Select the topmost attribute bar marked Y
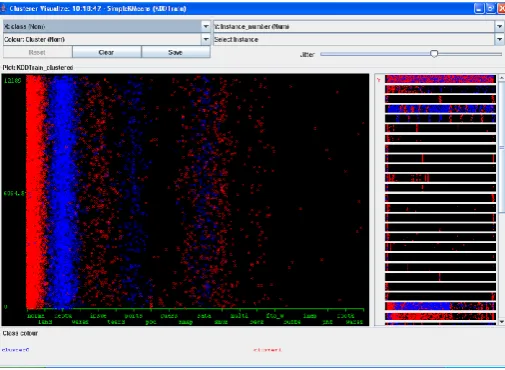The image size is (505, 370). 440,79
